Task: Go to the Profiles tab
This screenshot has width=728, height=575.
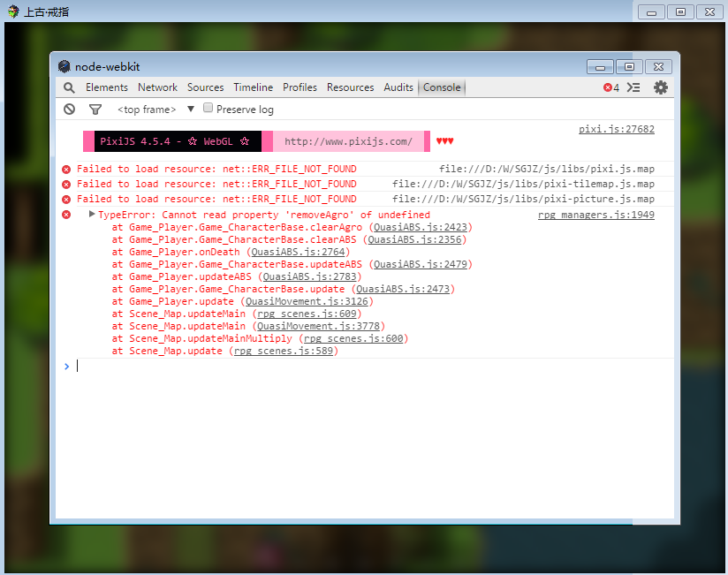Action: 300,87
